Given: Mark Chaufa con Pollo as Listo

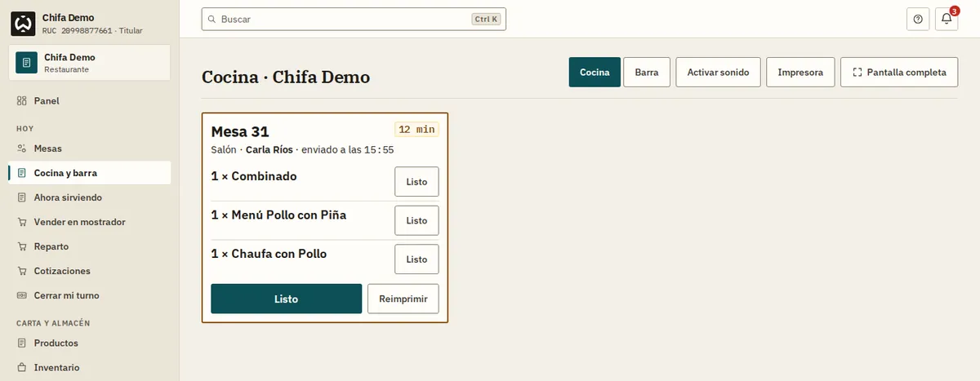Looking at the screenshot, I should [x=416, y=259].
